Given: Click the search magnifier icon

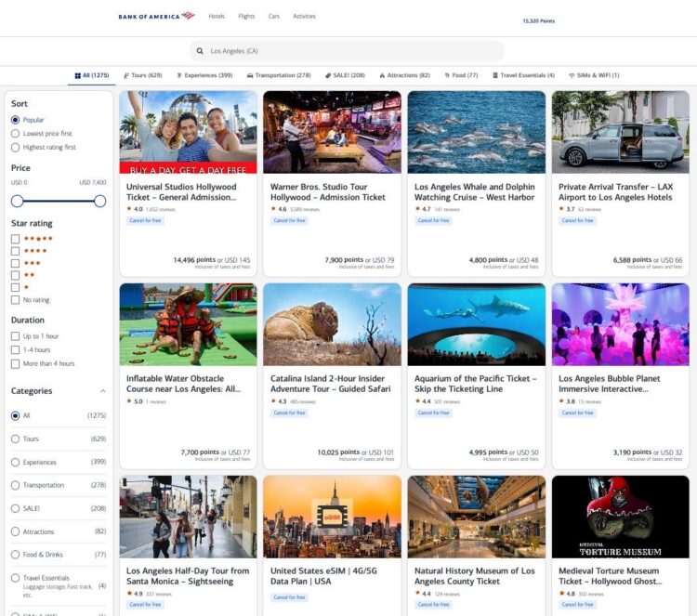Looking at the screenshot, I should [x=200, y=51].
